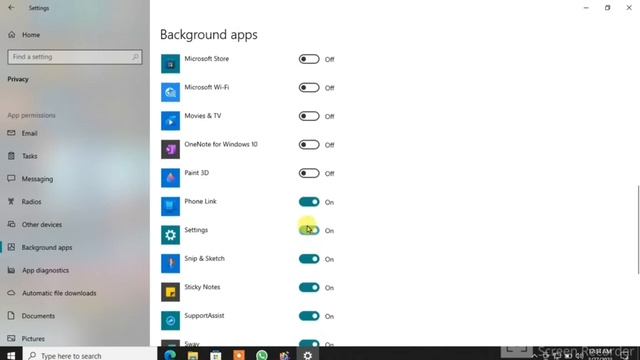Disable the Settings app background toggle
The height and width of the screenshot is (360, 640).
[309, 231]
